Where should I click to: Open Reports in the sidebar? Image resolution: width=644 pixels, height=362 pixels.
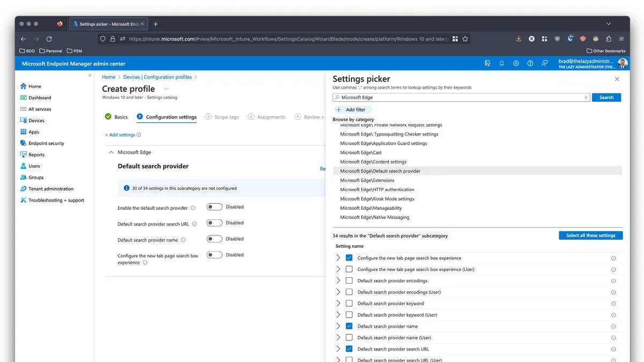(32, 154)
